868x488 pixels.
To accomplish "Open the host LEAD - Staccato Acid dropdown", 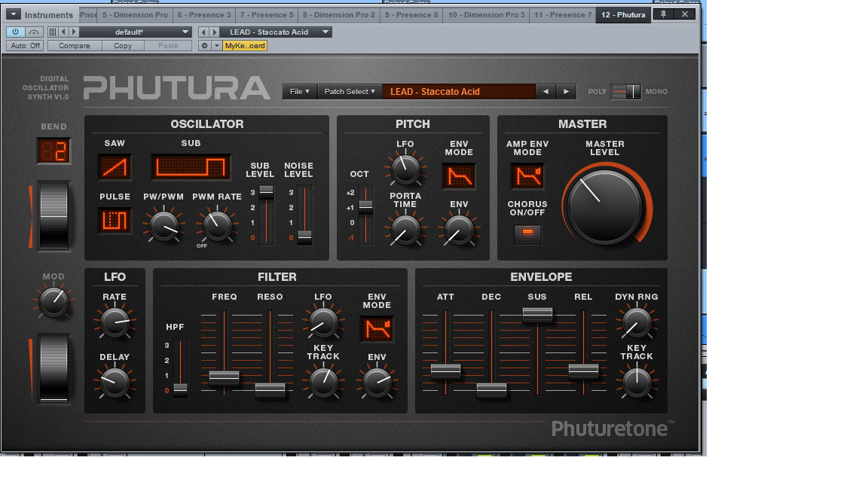I will click(276, 32).
